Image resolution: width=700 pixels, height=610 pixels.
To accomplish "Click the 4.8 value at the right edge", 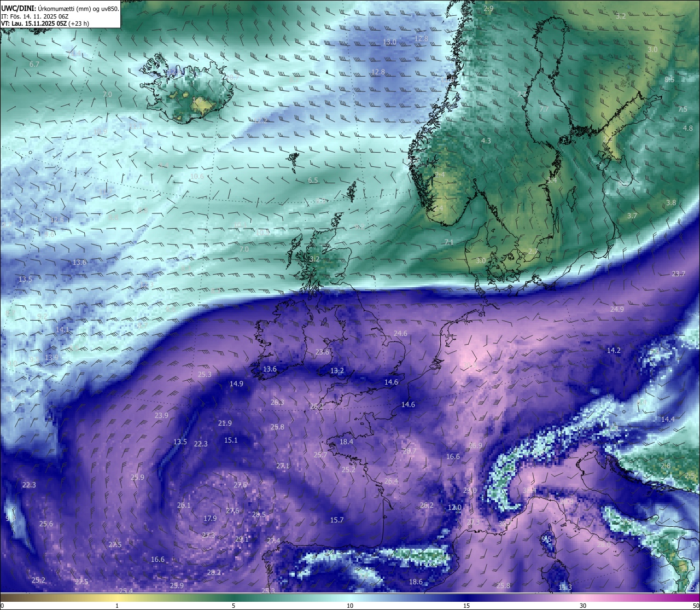I will tap(688, 128).
